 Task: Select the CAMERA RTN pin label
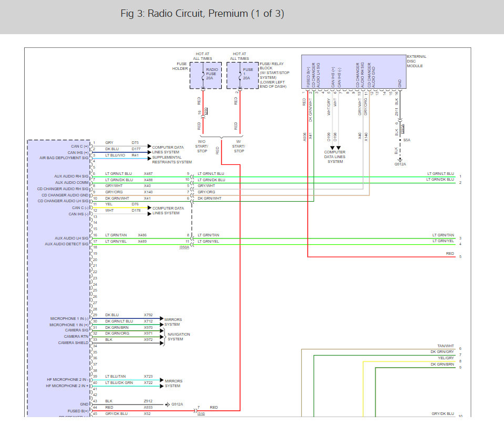click(x=76, y=336)
